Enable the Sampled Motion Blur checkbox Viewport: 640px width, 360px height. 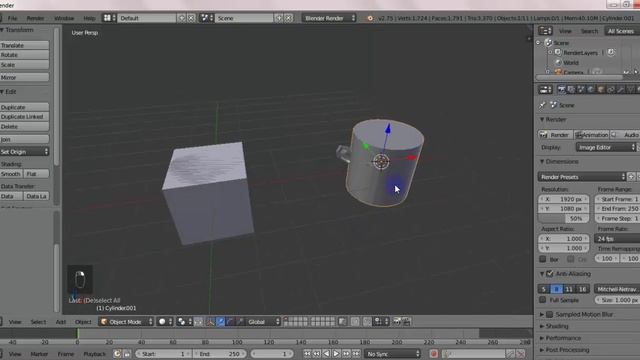550,314
